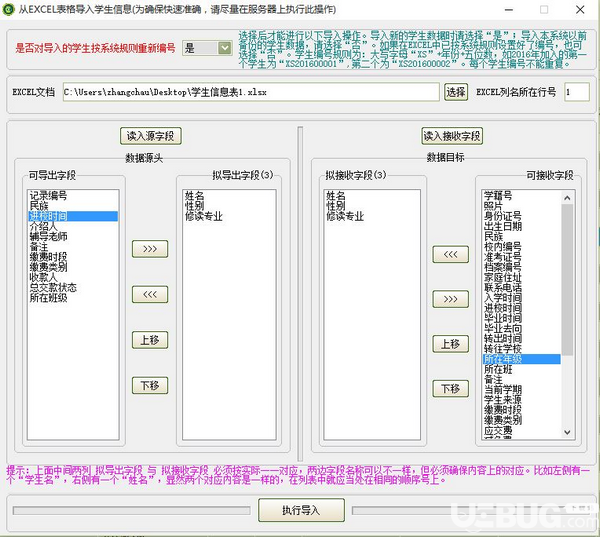The height and width of the screenshot is (537, 600).
Task: Click the app icon in title bar
Action: pos(8,9)
